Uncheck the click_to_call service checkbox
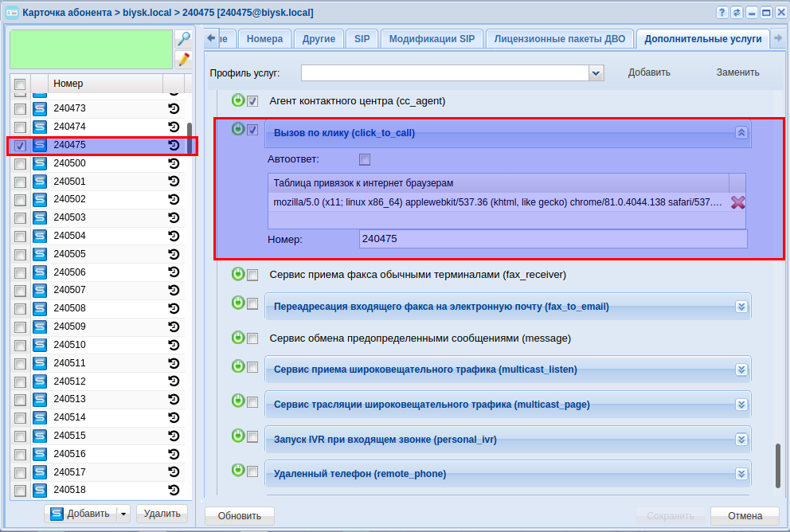This screenshot has height=532, width=790. (x=252, y=130)
